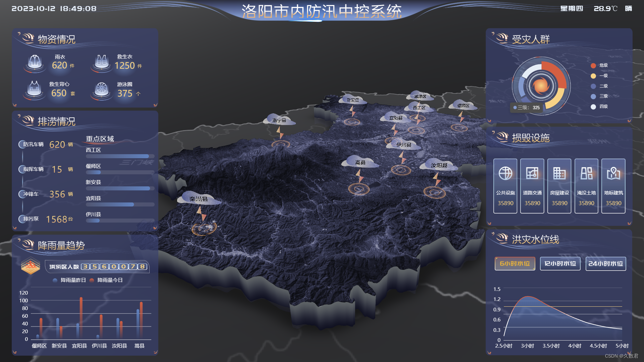
Task: Click the 伊川县 drainage progress bar
Action: pos(120,221)
